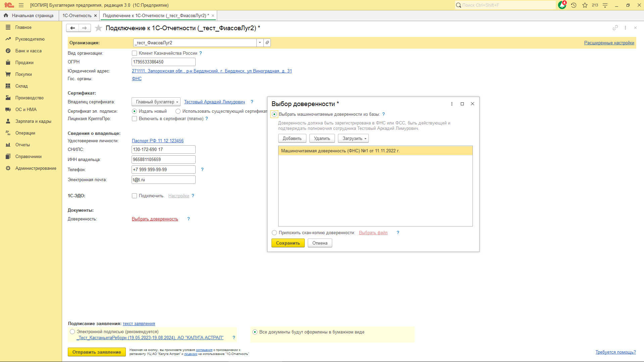The height and width of the screenshot is (362, 644).
Task: Open the main hamburger menu icon
Action: (21, 5)
